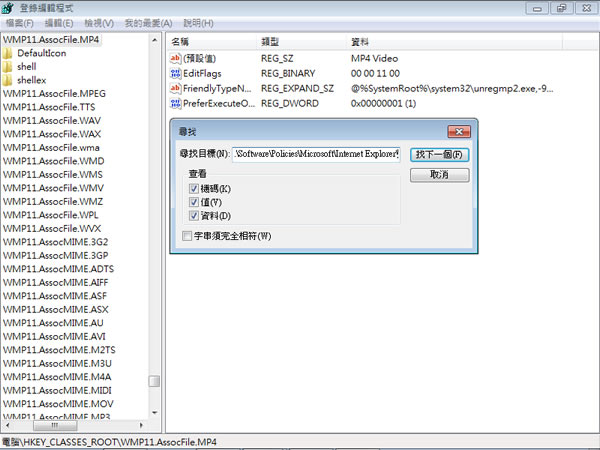Select the WMP11.AssocMIME.AU key

point(53,323)
